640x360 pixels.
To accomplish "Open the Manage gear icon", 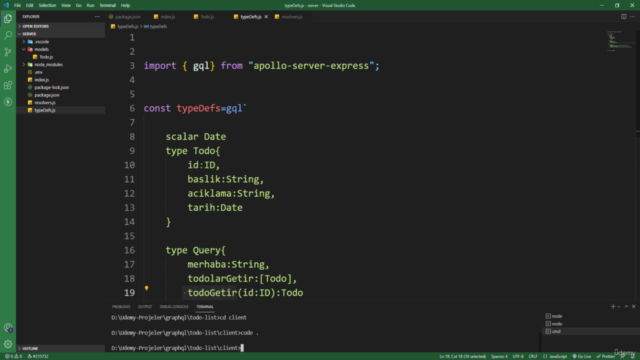I will pyautogui.click(x=8, y=344).
